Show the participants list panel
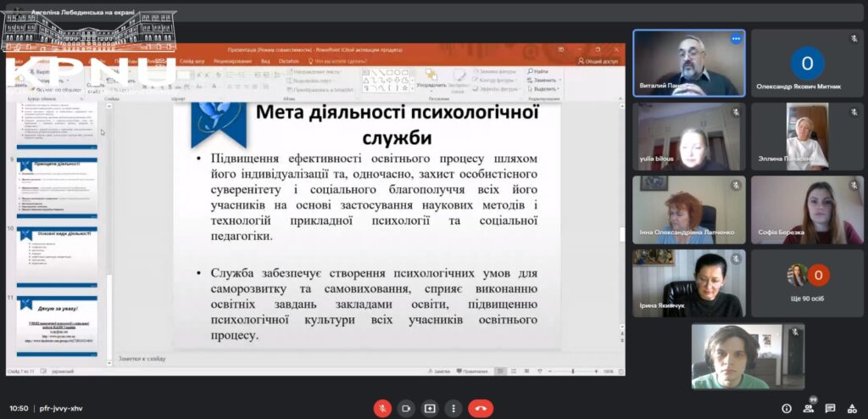The width and height of the screenshot is (868, 419). pos(809,408)
